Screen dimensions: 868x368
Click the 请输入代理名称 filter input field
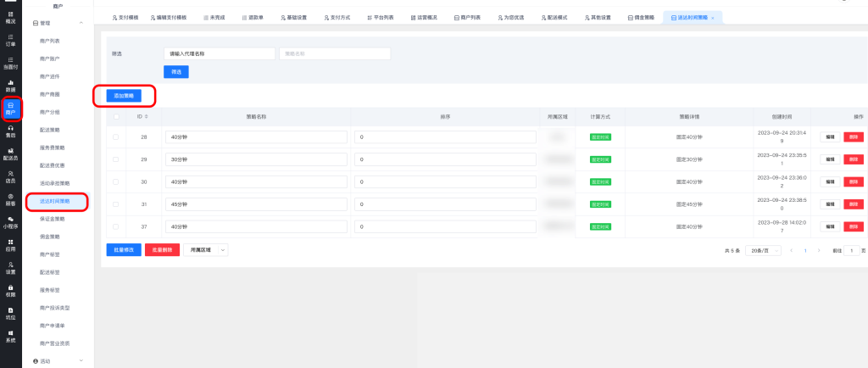point(219,53)
